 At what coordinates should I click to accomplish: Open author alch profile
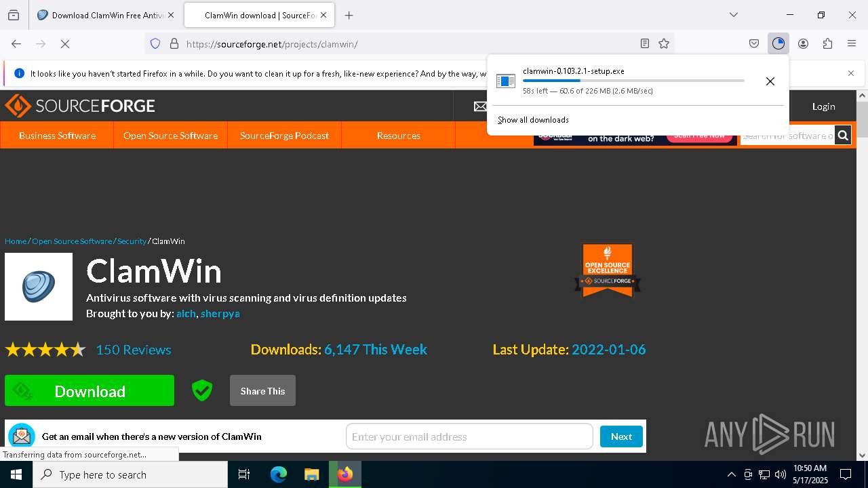tap(186, 314)
